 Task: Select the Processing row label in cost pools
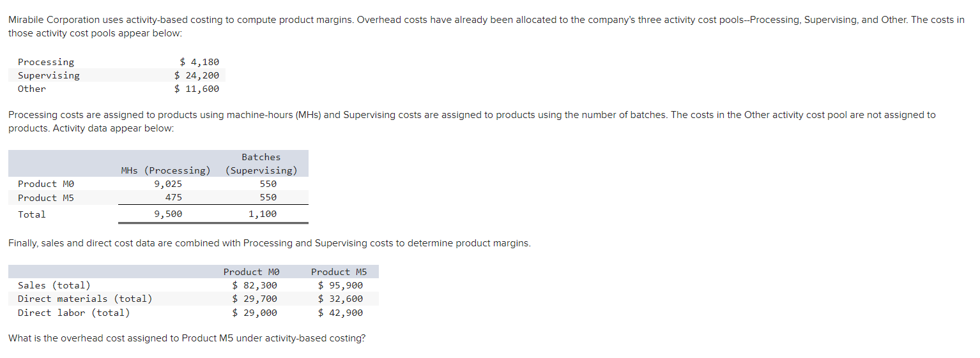point(46,62)
